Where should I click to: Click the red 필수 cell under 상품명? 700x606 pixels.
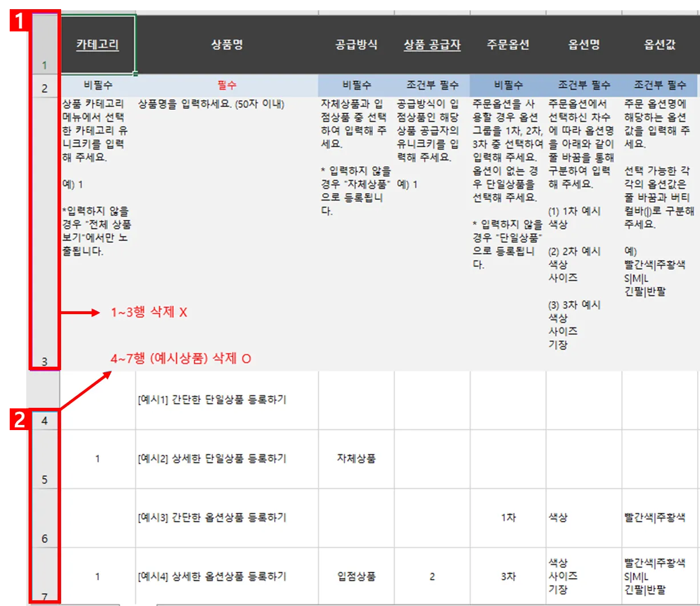[227, 86]
